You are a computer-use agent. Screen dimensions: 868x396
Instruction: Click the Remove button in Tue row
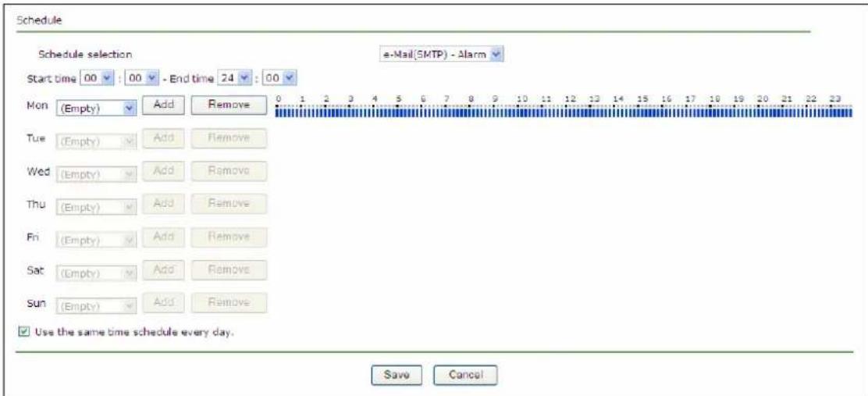[229, 138]
